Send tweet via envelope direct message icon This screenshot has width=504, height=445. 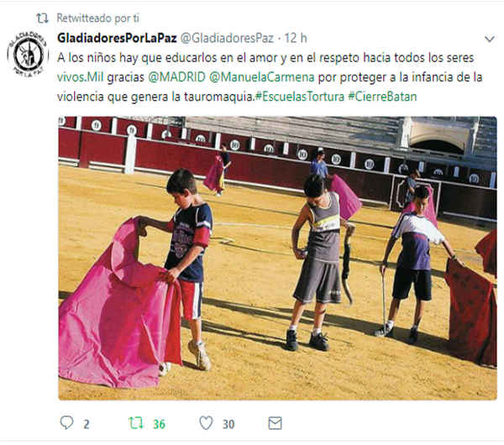[276, 423]
